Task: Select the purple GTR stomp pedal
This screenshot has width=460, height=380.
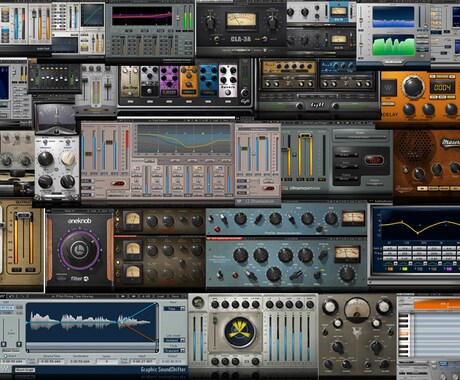Action: (x=169, y=82)
